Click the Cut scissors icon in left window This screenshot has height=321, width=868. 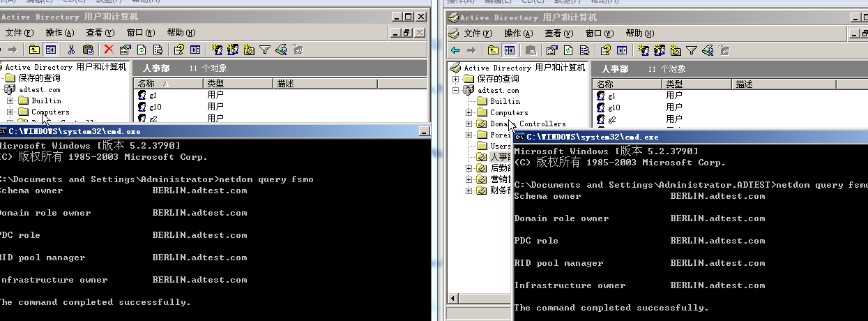tap(71, 50)
